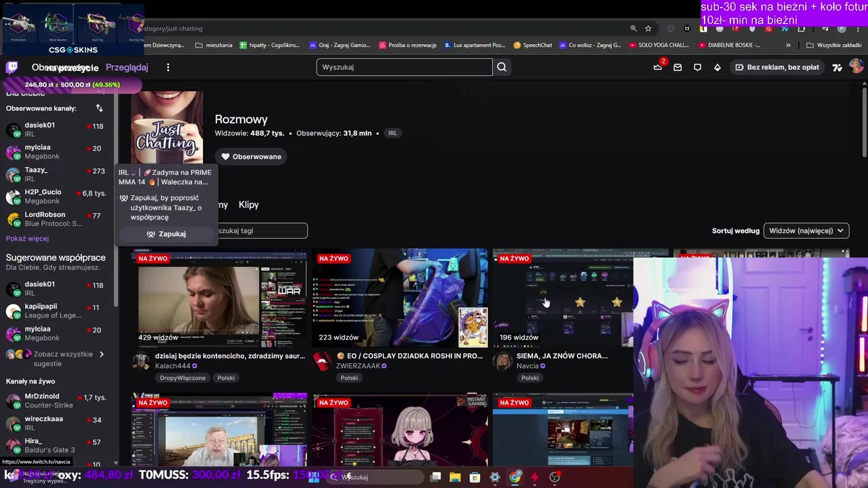Open hipatty - CsgoSkins bookmark
Viewport: 868px width, 488px height.
tap(269, 45)
